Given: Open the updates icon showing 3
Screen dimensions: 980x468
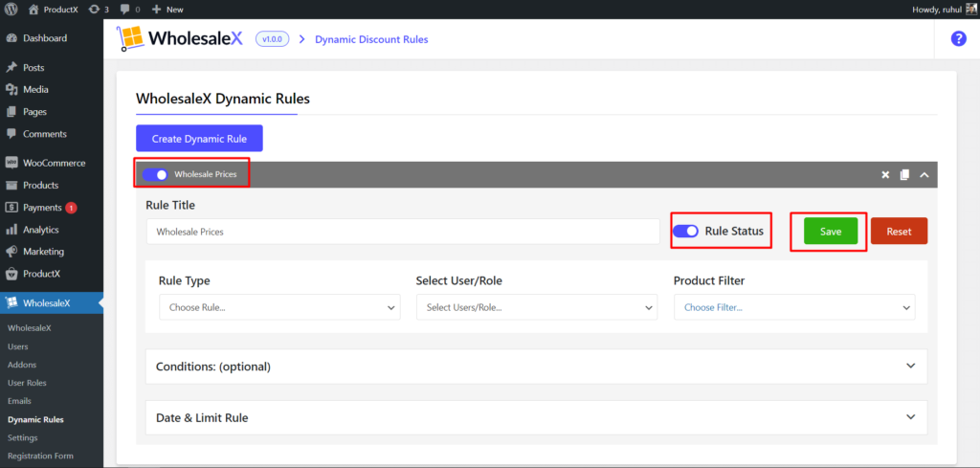Looking at the screenshot, I should point(94,10).
